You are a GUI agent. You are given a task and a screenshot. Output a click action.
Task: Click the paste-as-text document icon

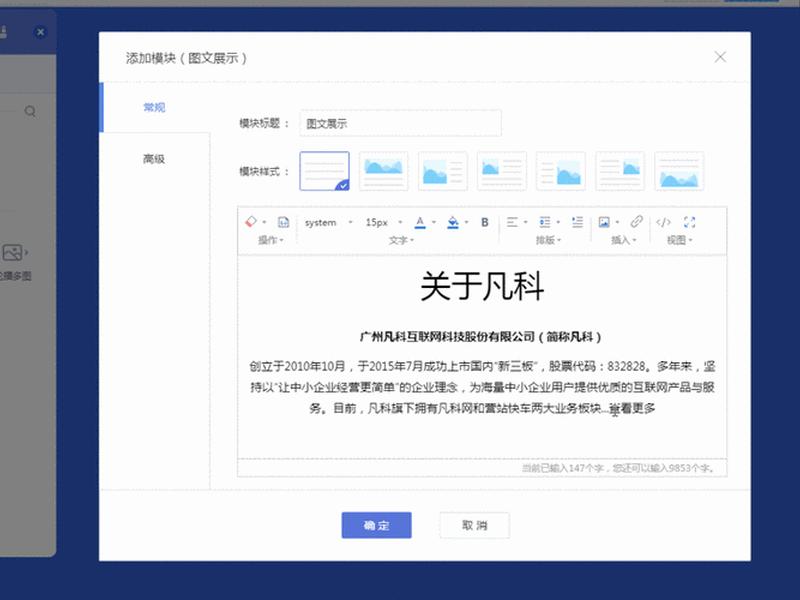point(283,222)
